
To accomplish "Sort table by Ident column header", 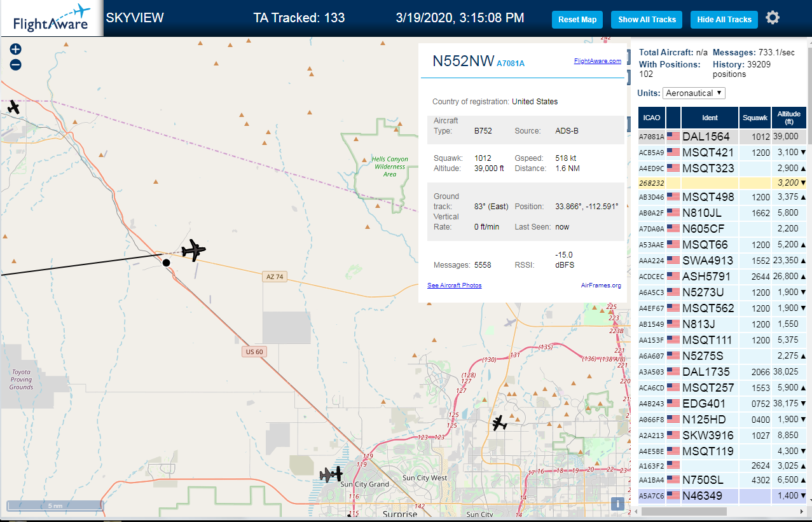I will [710, 118].
